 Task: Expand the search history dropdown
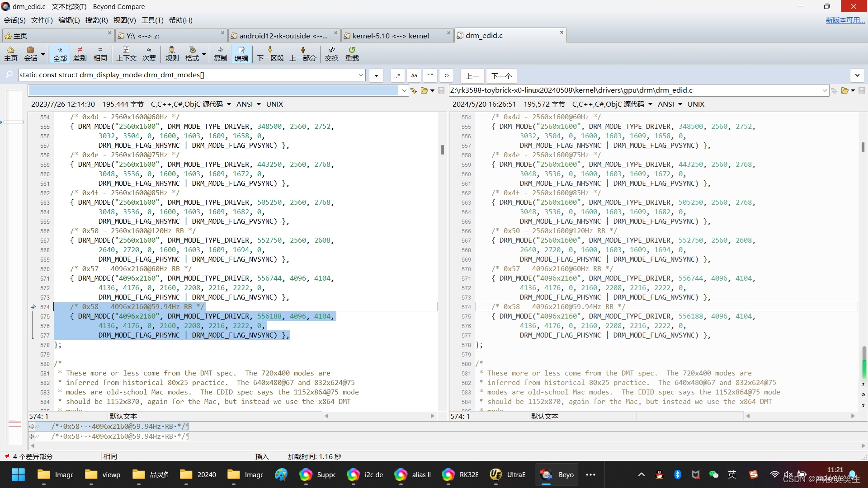tap(361, 75)
